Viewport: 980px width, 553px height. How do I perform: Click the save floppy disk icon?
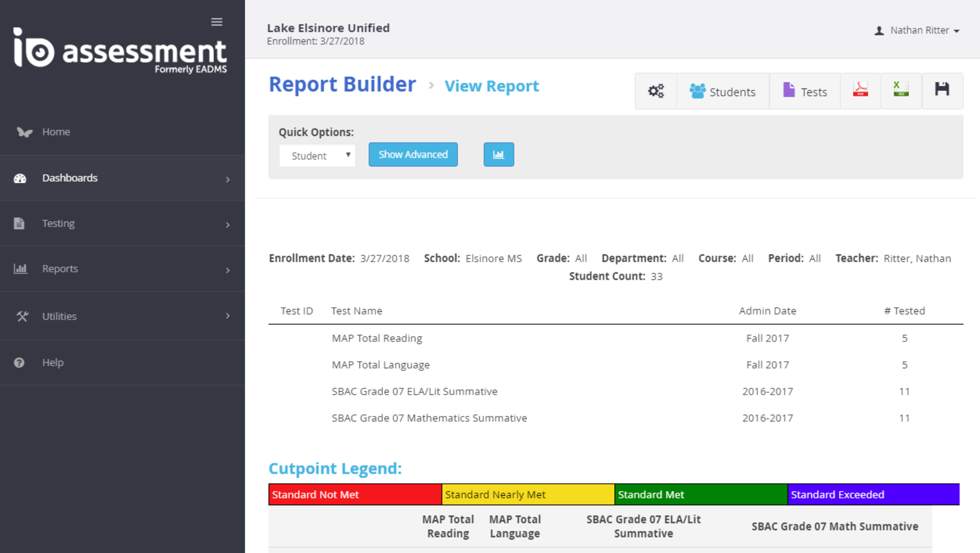[942, 90]
